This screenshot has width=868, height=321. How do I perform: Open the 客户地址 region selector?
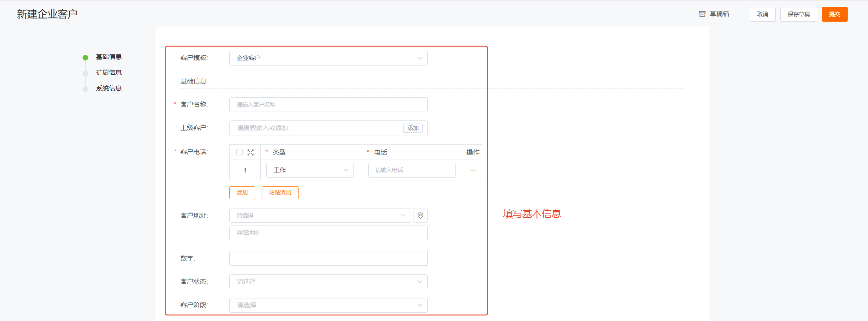(x=320, y=215)
